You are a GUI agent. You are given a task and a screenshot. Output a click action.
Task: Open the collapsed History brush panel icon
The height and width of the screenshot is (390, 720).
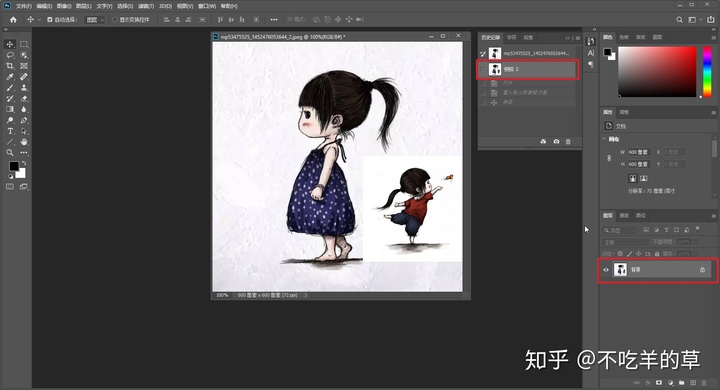591,41
